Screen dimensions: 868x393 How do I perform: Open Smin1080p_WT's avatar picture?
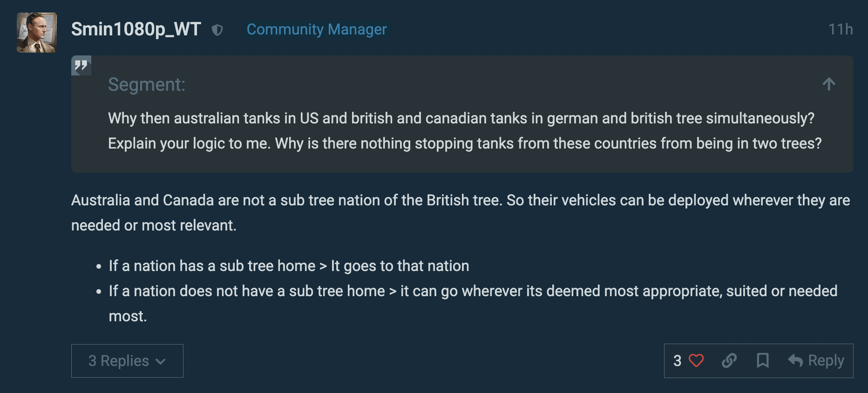37,33
